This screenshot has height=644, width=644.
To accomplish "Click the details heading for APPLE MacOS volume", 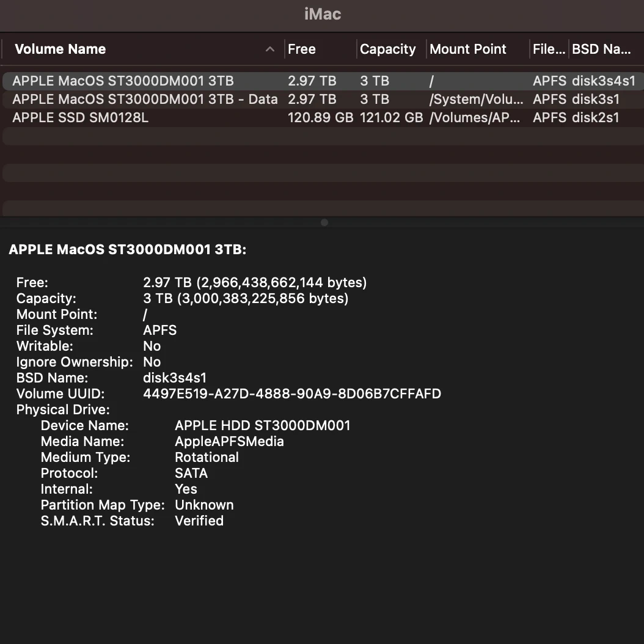I will tap(128, 249).
